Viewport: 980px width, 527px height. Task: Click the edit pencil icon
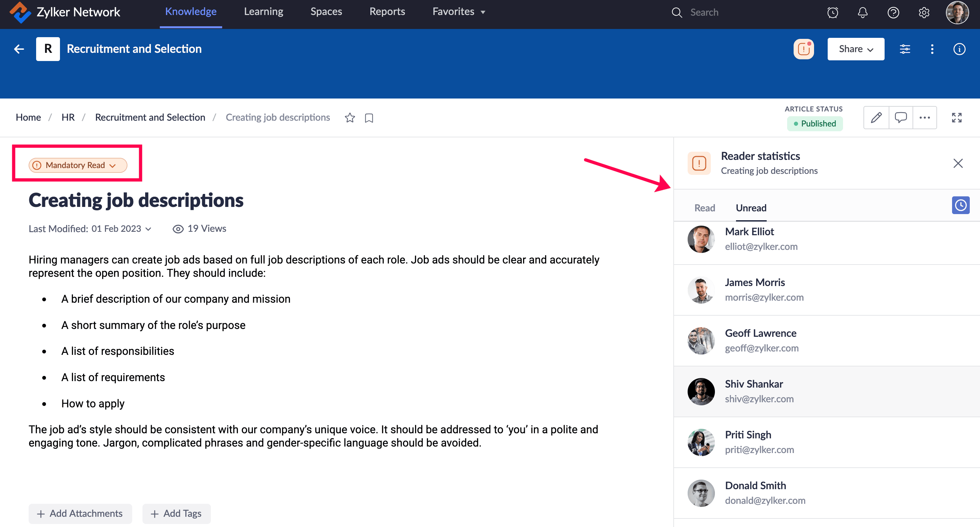(x=876, y=118)
